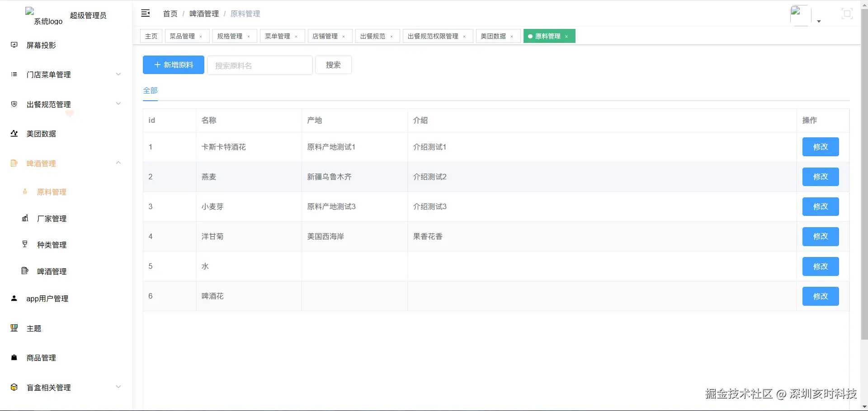Close the active 原料管理 tab

click(566, 37)
